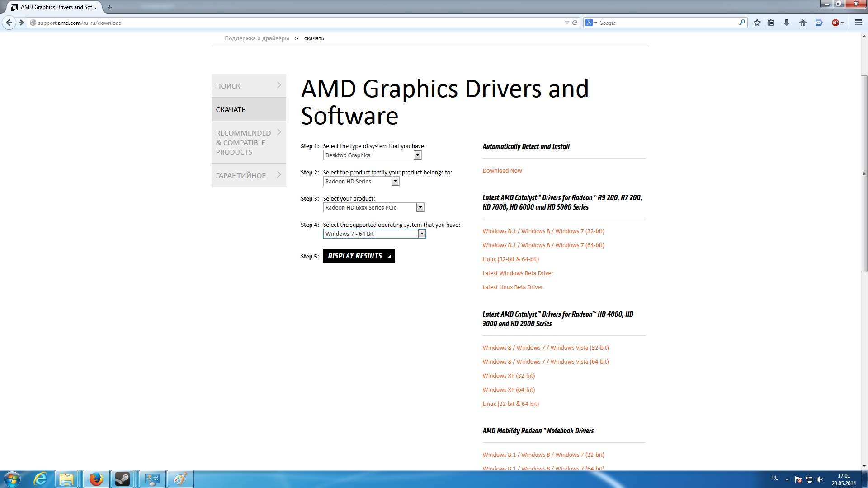Open the Firefox downloads panel

(x=787, y=23)
